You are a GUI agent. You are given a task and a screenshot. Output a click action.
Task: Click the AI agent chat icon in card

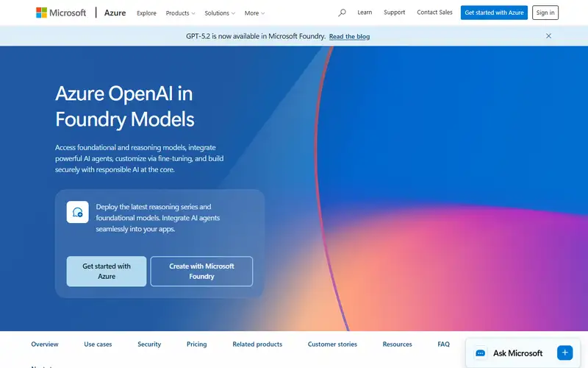[x=78, y=212]
